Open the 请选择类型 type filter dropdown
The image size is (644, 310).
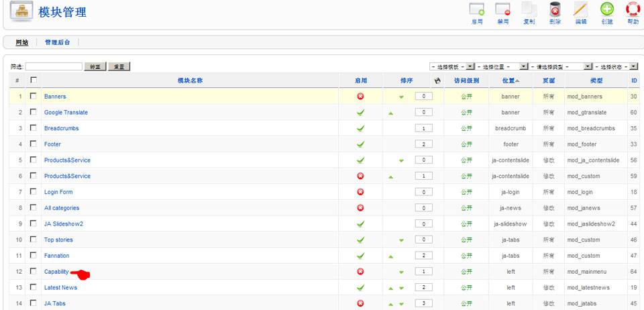(561, 66)
